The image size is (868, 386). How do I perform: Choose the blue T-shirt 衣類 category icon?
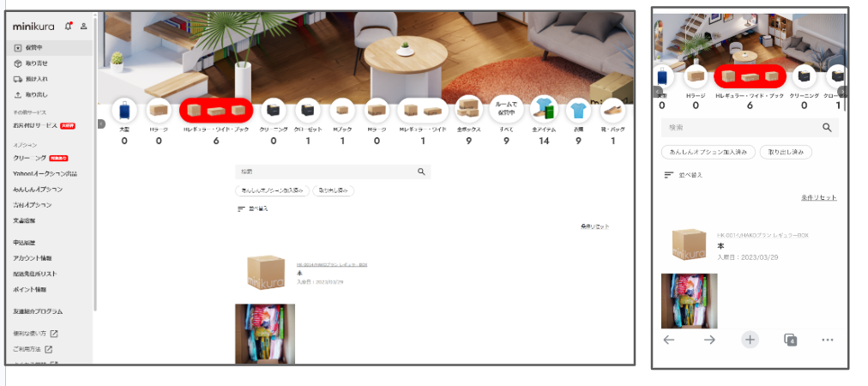[578, 111]
